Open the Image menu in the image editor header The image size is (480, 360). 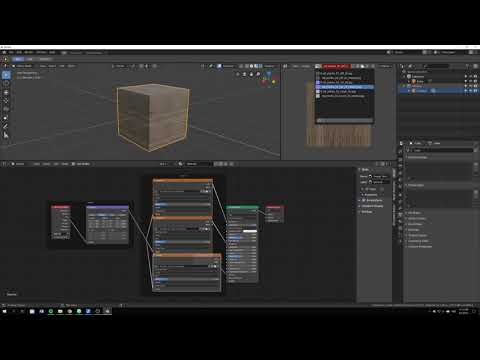pyautogui.click(x=305, y=66)
